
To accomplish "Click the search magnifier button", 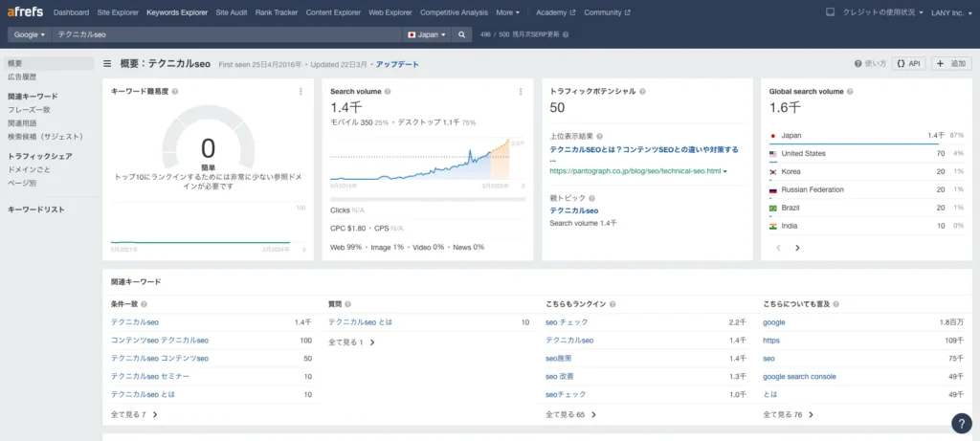I will pyautogui.click(x=461, y=35).
